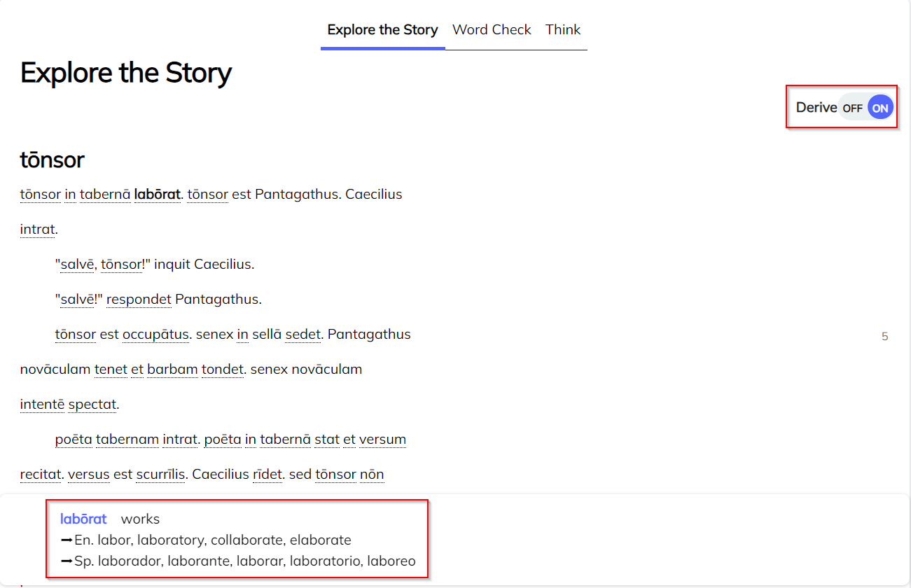Click the ON knob of Derive switch
Screen dimensions: 911x588
(x=880, y=108)
